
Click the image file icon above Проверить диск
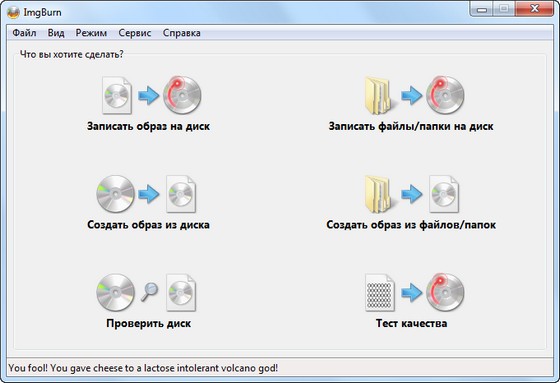coord(181,293)
